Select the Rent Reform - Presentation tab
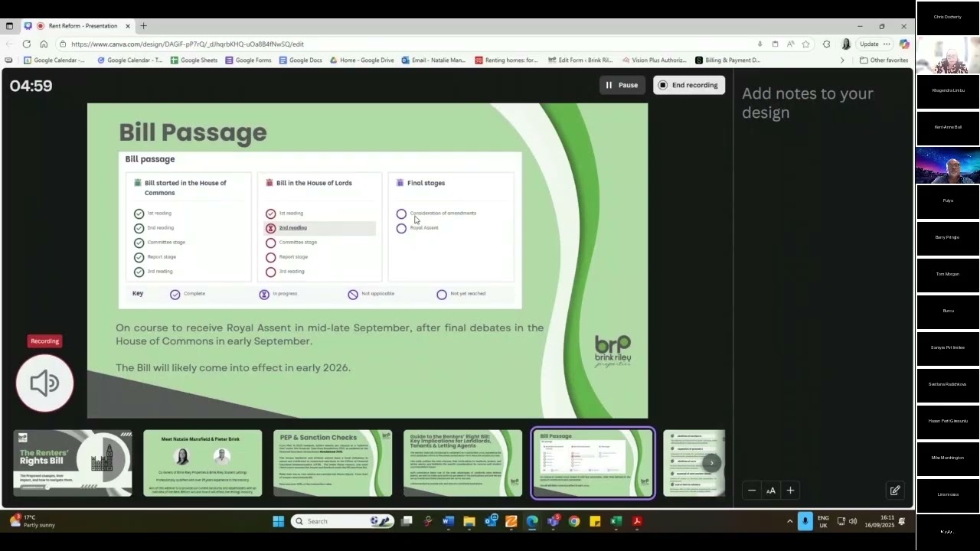Screen dimensions: 980x551 [x=83, y=26]
